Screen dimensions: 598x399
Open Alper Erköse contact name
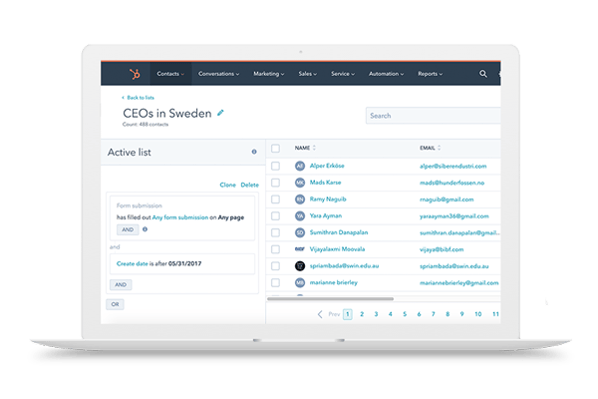coord(327,166)
